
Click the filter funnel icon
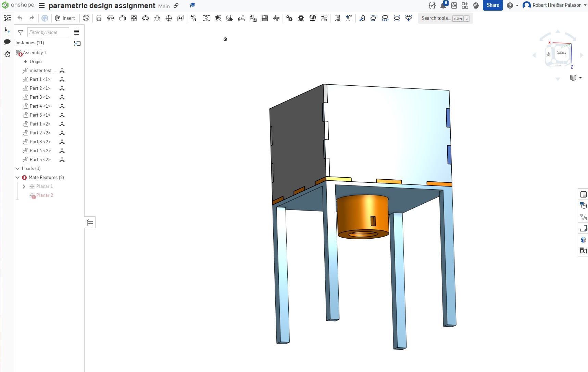20,33
